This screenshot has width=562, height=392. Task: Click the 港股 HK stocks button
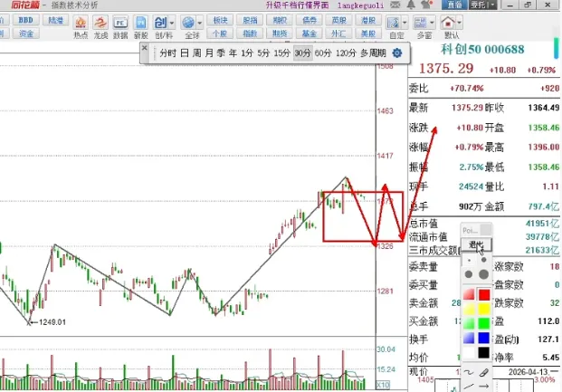[368, 20]
